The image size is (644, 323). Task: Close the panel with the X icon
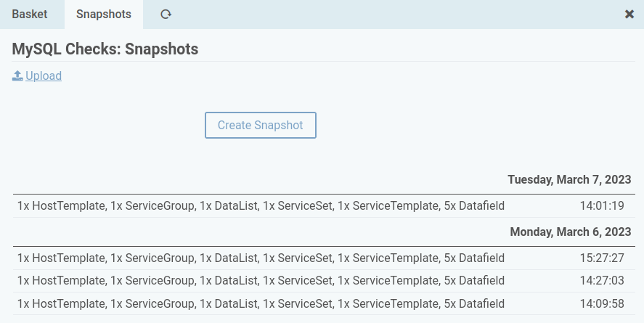pos(629,15)
